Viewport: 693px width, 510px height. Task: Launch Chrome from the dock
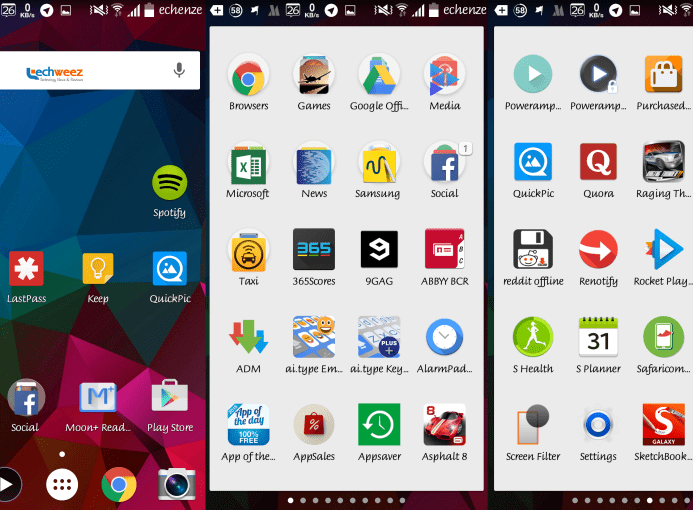click(118, 484)
